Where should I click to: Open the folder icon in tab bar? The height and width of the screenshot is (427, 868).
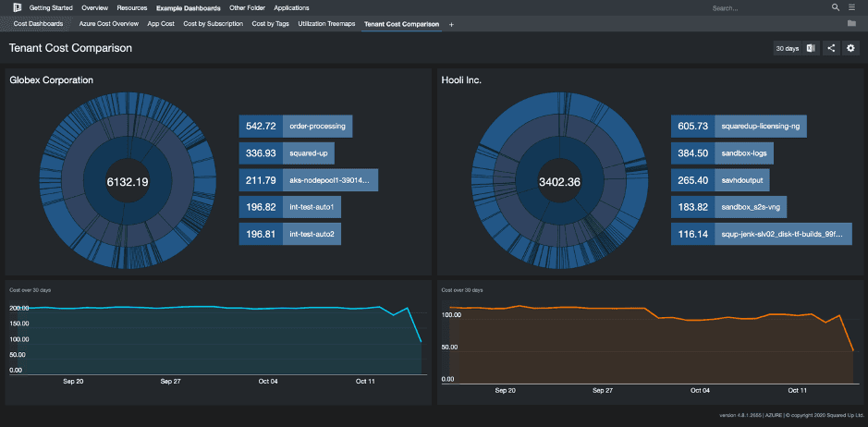[851, 24]
